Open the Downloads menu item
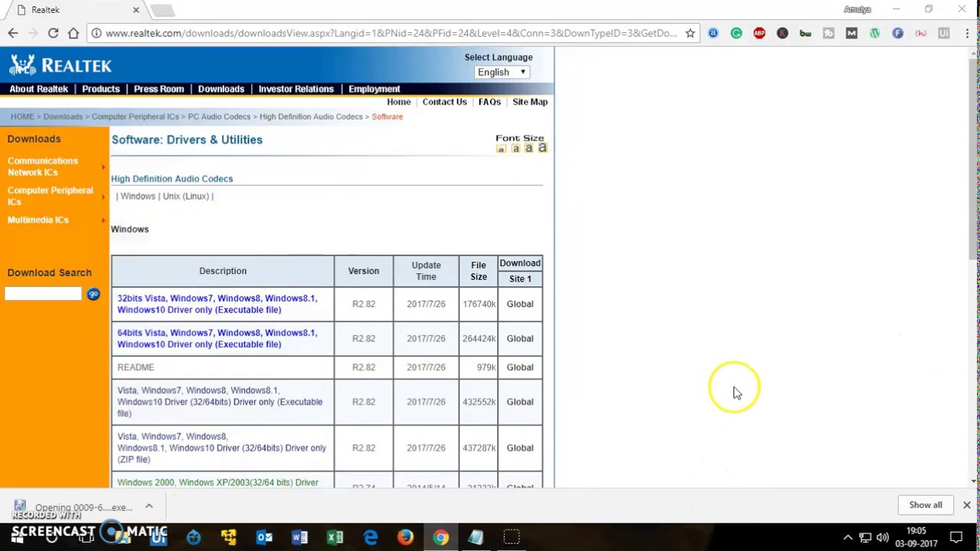The width and height of the screenshot is (980, 551). (221, 89)
